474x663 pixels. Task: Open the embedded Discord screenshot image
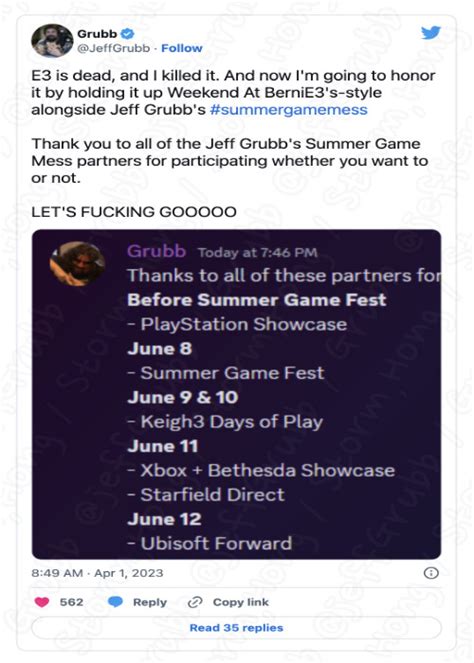point(236,394)
